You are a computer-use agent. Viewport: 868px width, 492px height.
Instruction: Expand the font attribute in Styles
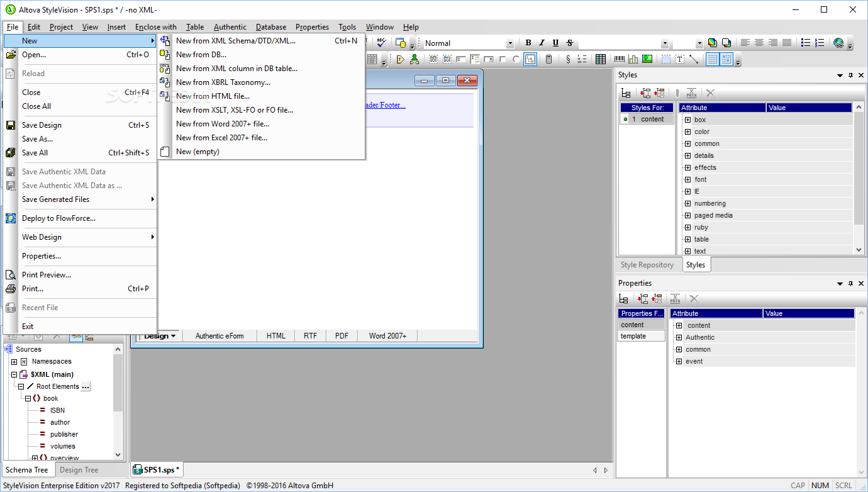click(687, 179)
